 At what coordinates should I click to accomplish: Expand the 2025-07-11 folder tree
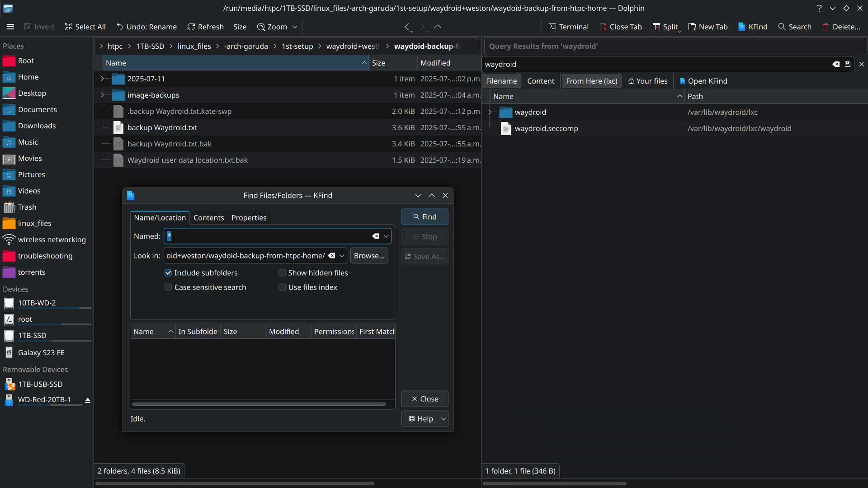[x=103, y=79]
